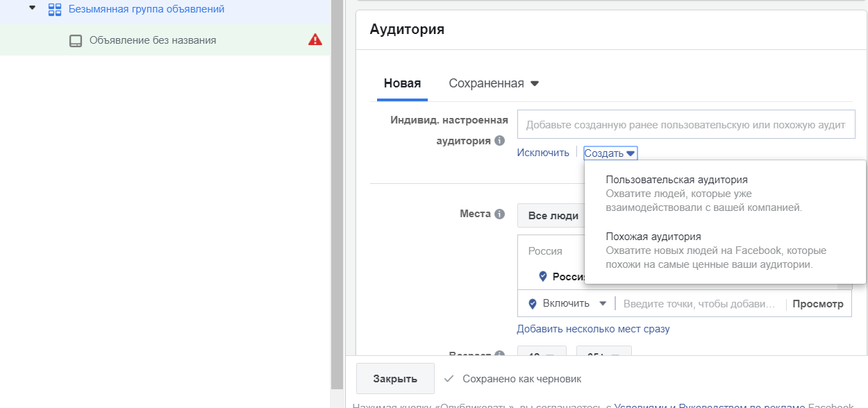This screenshot has width=868, height=408.
Task: Click the ad icon beside Объявление без названия
Action: [x=76, y=41]
